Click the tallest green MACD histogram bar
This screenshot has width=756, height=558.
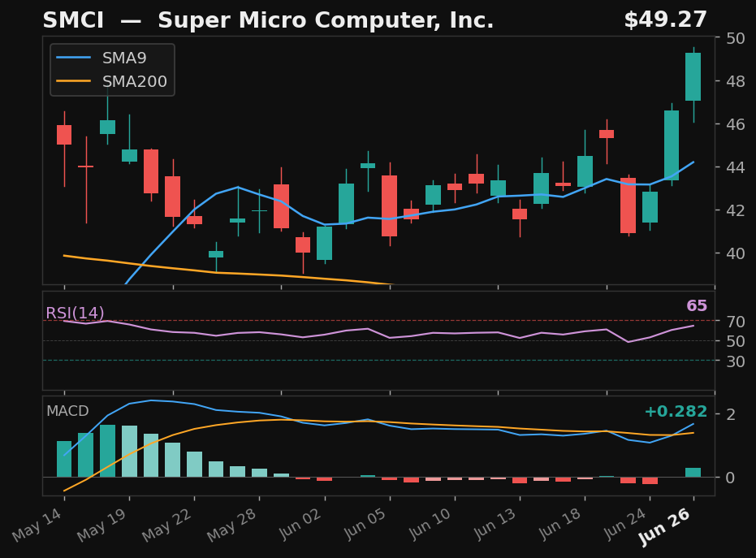(x=107, y=451)
